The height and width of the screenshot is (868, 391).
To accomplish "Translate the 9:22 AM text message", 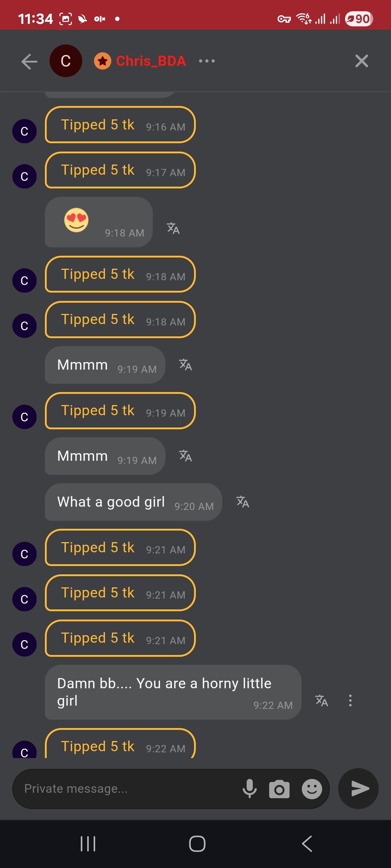I will (321, 701).
